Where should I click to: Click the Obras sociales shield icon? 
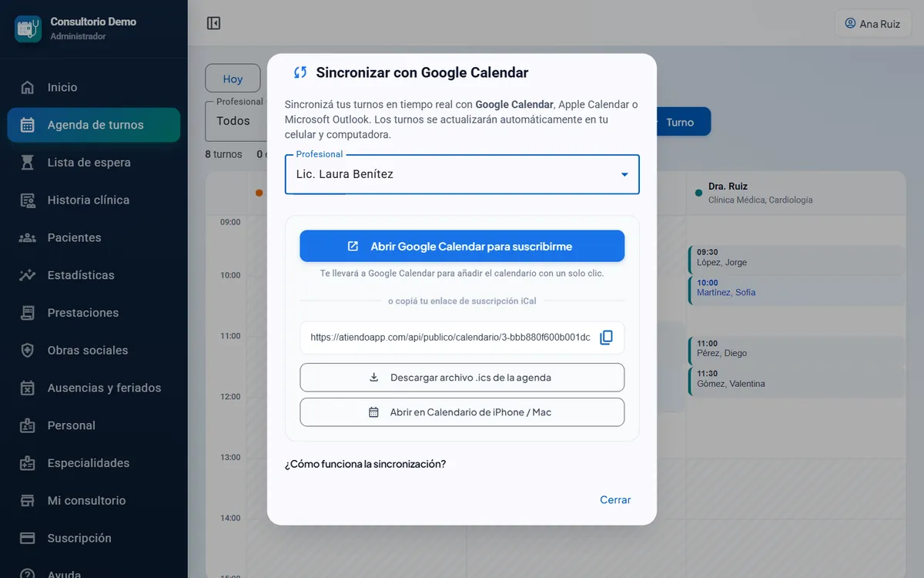pyautogui.click(x=28, y=351)
